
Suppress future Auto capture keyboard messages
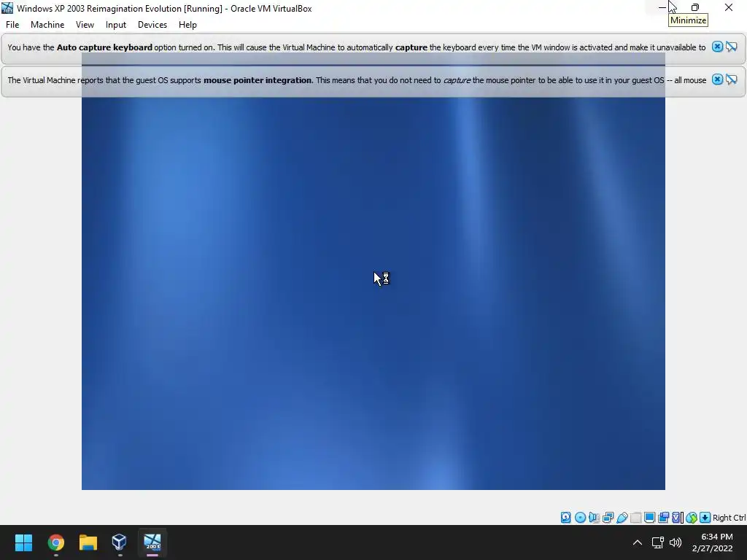(x=731, y=47)
